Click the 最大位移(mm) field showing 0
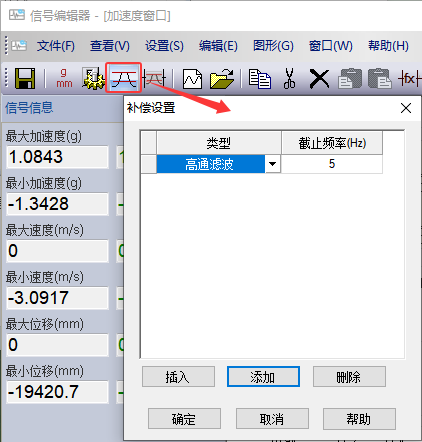The image size is (422, 442). (x=57, y=345)
